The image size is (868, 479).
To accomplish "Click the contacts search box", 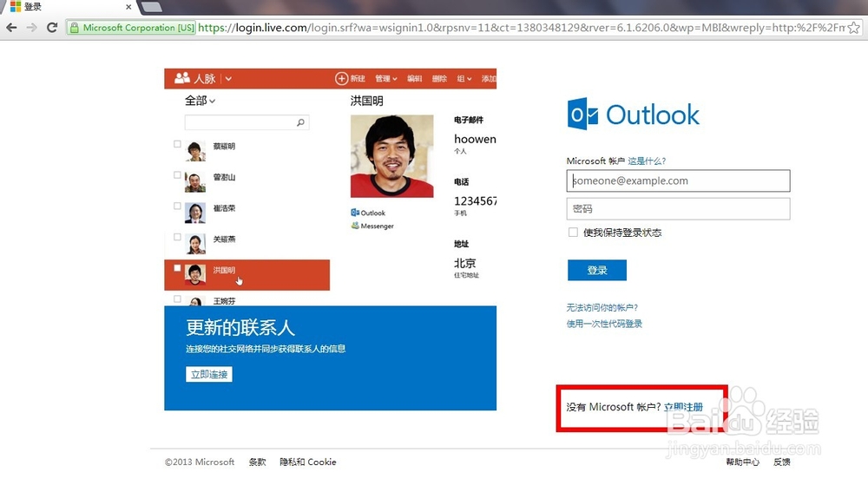I will tap(247, 122).
